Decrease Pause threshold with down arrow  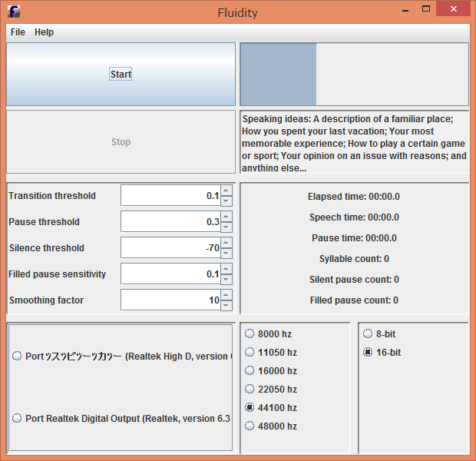(x=226, y=227)
